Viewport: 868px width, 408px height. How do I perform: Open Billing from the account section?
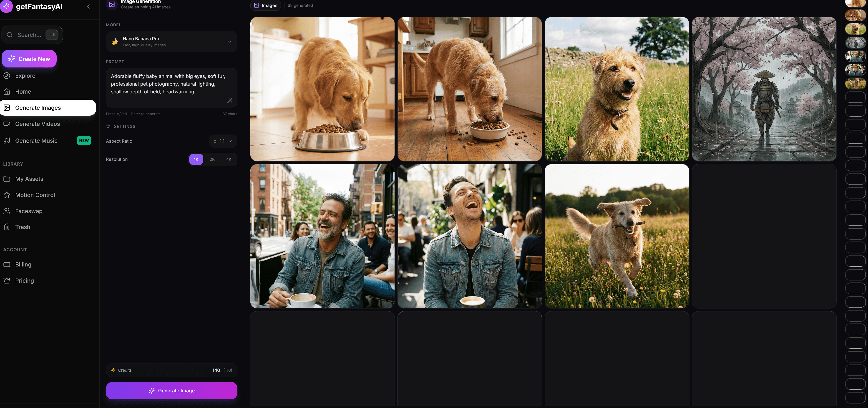point(23,265)
